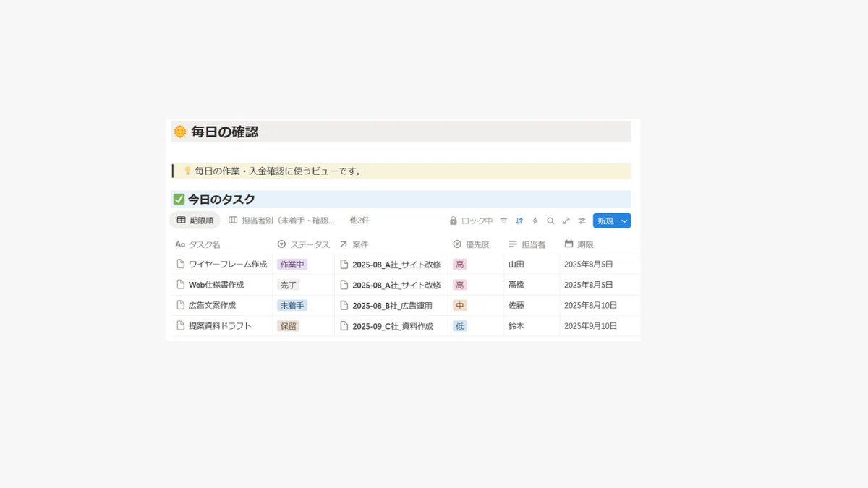The width and height of the screenshot is (868, 488).
Task: Open the 案件 link in the Web仕様書作成 row
Action: pos(396,285)
